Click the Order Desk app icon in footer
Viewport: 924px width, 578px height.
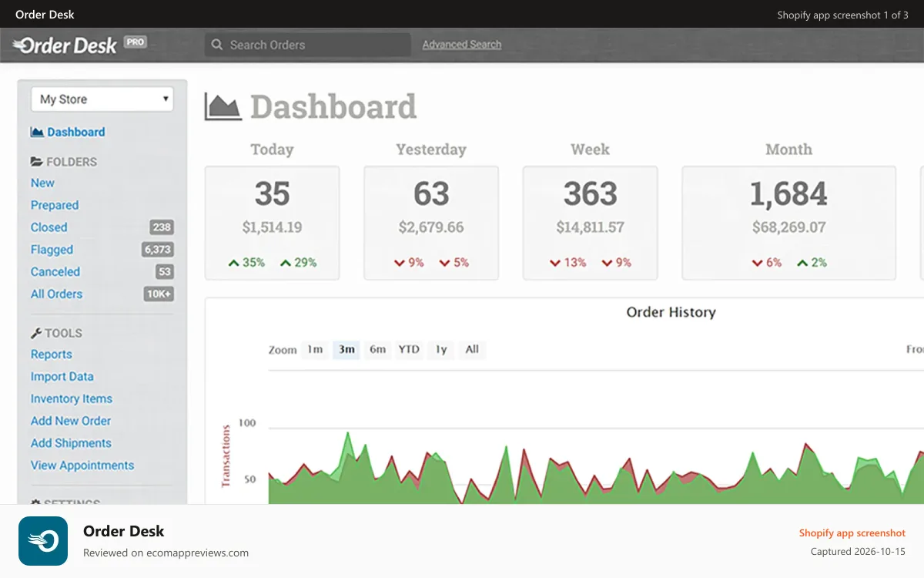pos(43,541)
